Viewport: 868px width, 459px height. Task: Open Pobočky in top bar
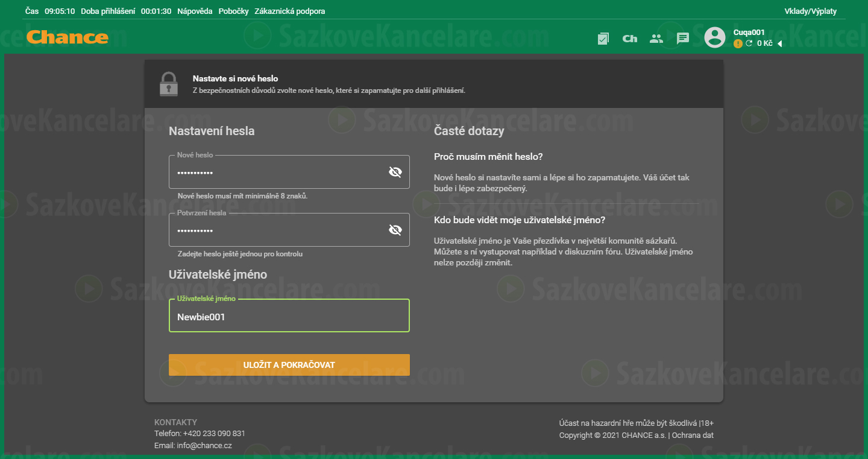click(234, 11)
